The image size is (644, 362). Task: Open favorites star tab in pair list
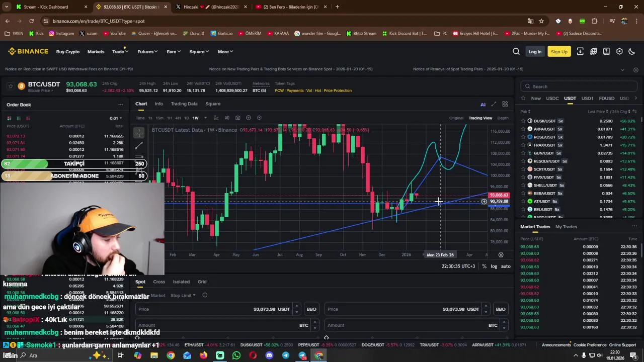[523, 99]
